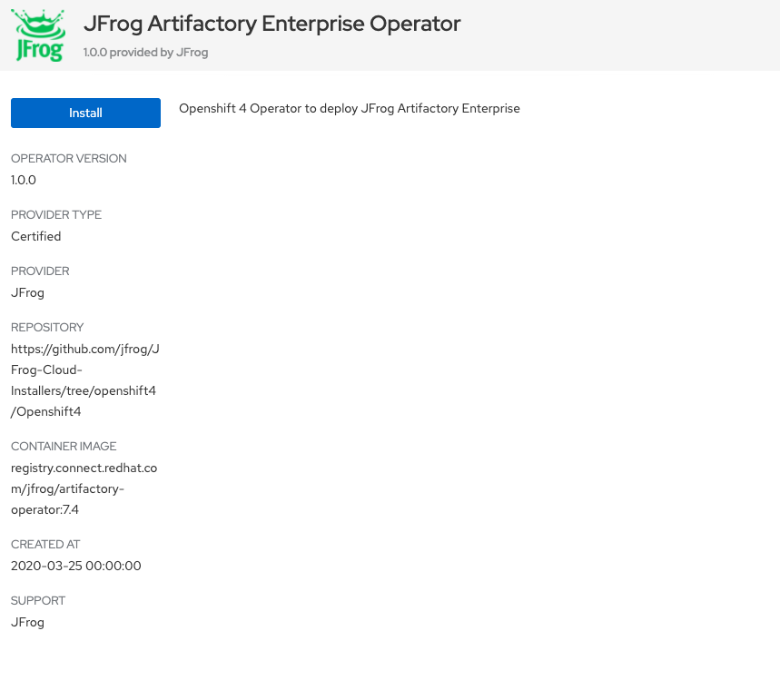The image size is (780, 700).
Task: Click the CREATED AT heading
Action: click(45, 545)
